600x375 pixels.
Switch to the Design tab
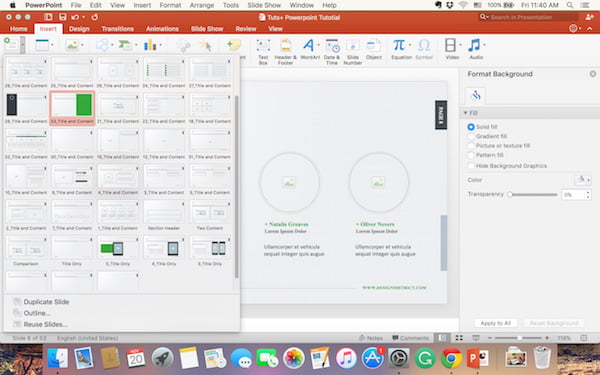(79, 29)
